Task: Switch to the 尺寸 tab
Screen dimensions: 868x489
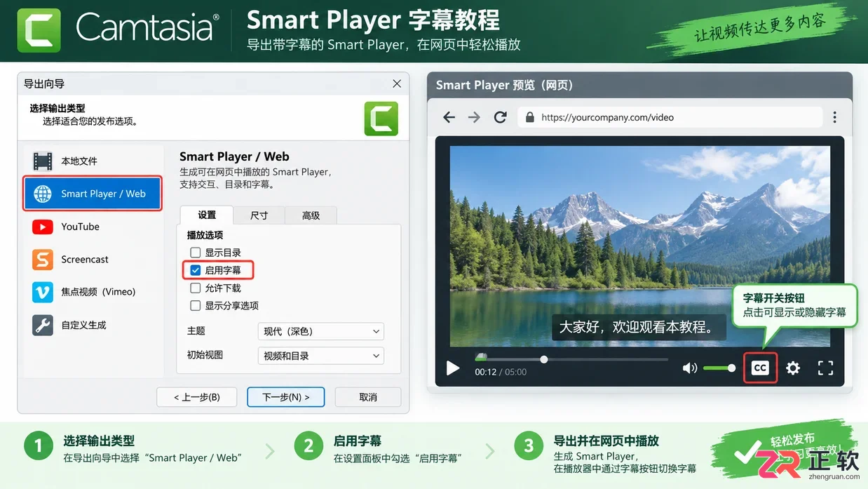Action: (x=259, y=215)
